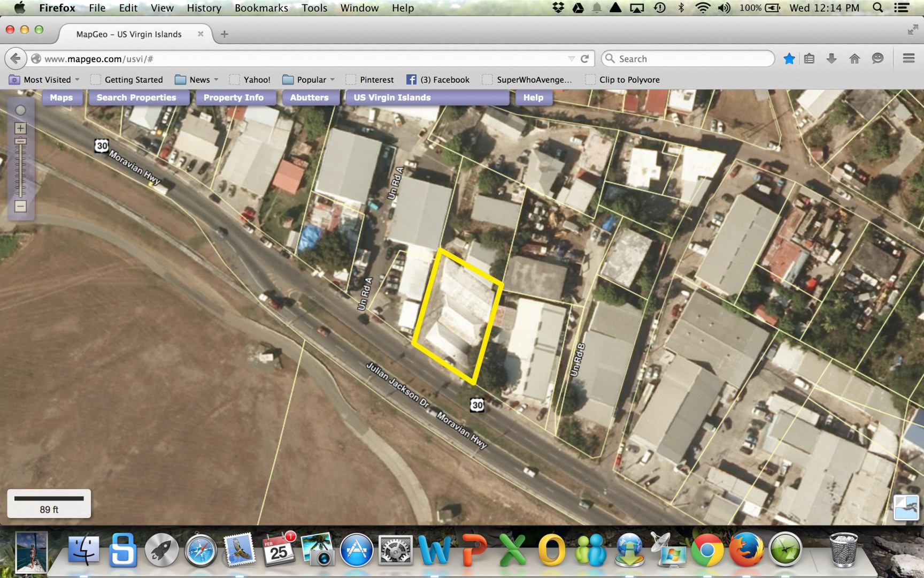Open Firefox downloads arrow icon
The image size is (924, 578).
pos(831,59)
